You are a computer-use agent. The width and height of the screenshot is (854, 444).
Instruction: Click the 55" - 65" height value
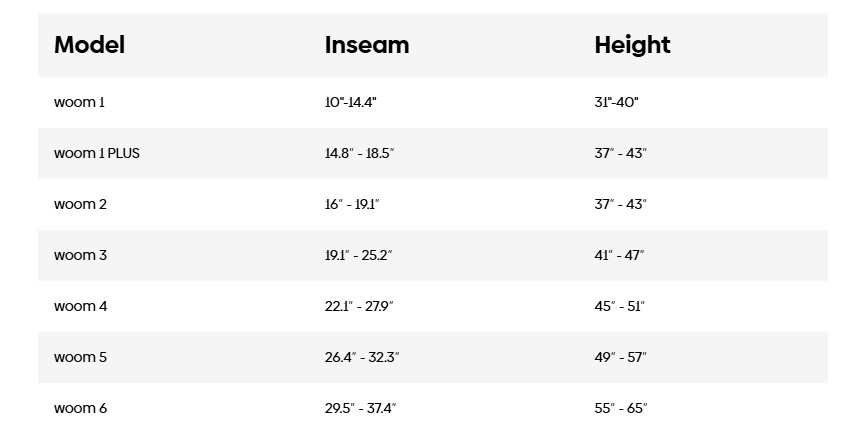point(621,408)
